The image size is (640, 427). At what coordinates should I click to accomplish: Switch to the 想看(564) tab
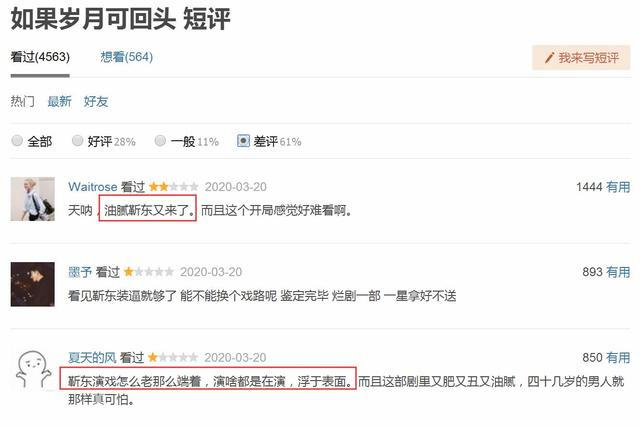coord(127,57)
